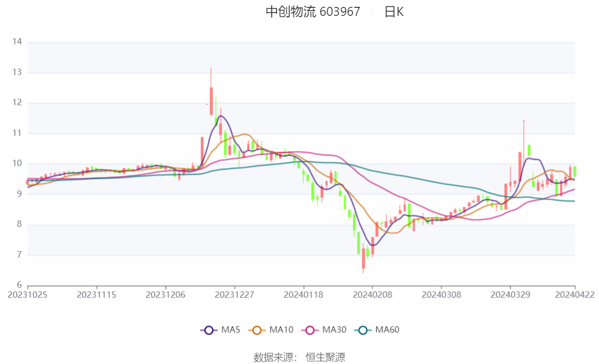The height and width of the screenshot is (364, 599).
Task: Click the data source text 恒生聚源
Action: click(325, 358)
